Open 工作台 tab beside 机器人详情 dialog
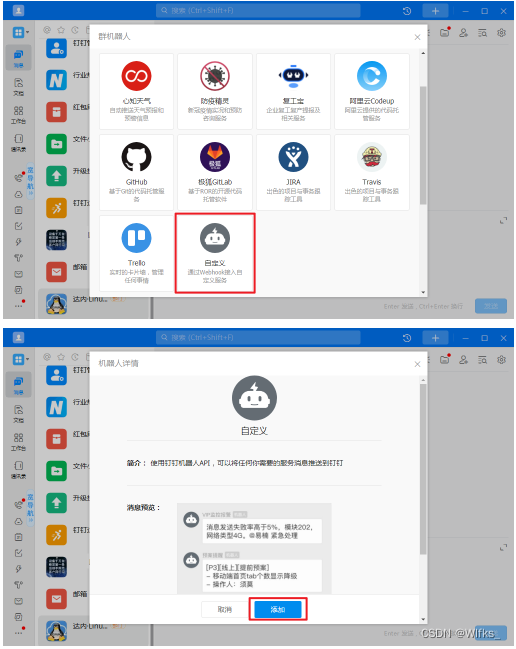516x649 pixels. click(18, 442)
